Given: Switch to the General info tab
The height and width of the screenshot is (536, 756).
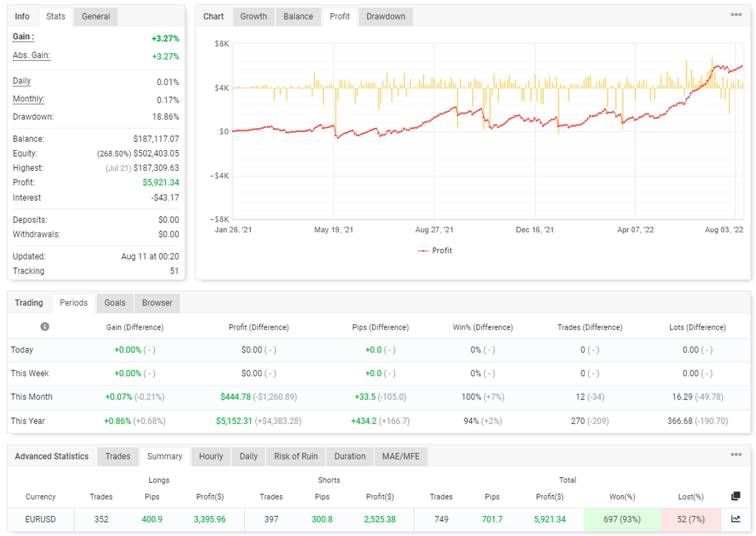Looking at the screenshot, I should coord(96,16).
